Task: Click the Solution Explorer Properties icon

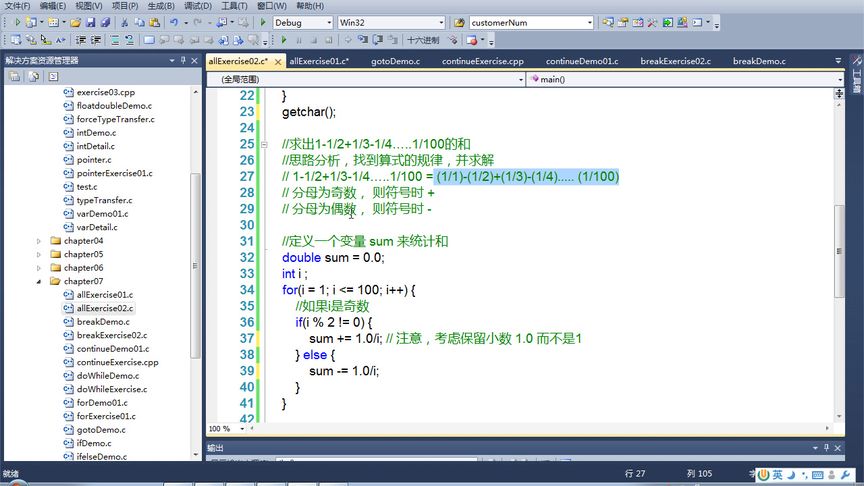Action: pos(15,77)
